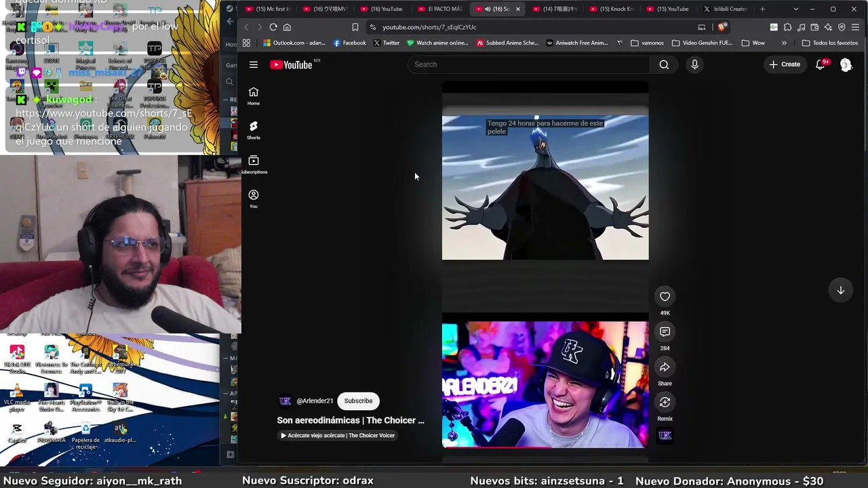Screen dimensions: 868x488
Task: Open the Todos los favoritos folder
Action: 830,43
